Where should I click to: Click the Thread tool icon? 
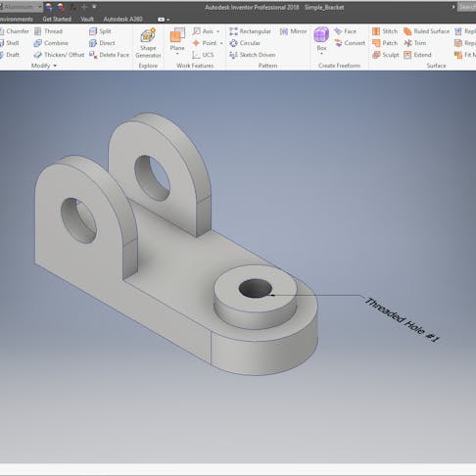coord(38,31)
